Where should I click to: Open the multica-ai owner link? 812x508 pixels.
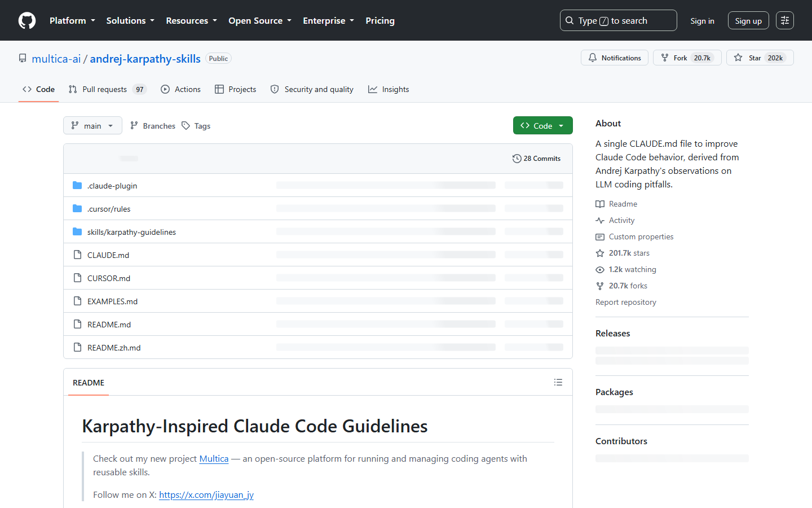click(56, 59)
